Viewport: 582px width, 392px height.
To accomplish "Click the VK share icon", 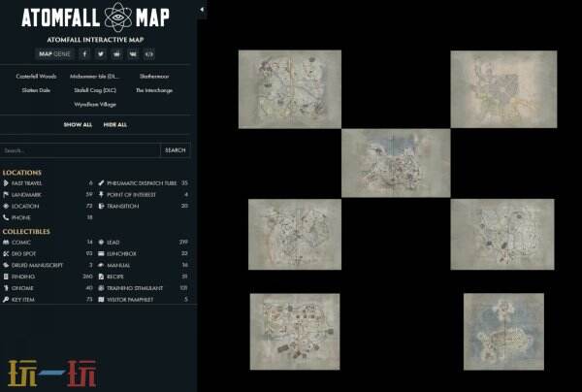I will click(133, 54).
